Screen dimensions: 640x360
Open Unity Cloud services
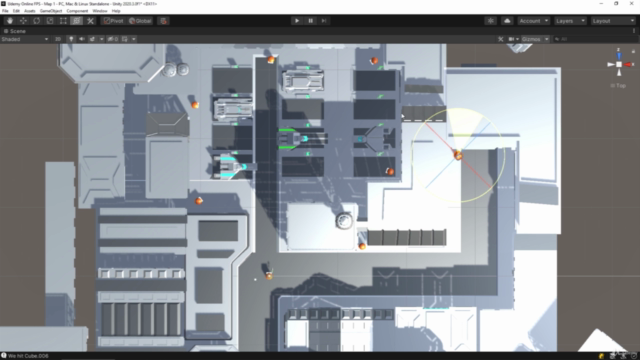click(507, 21)
